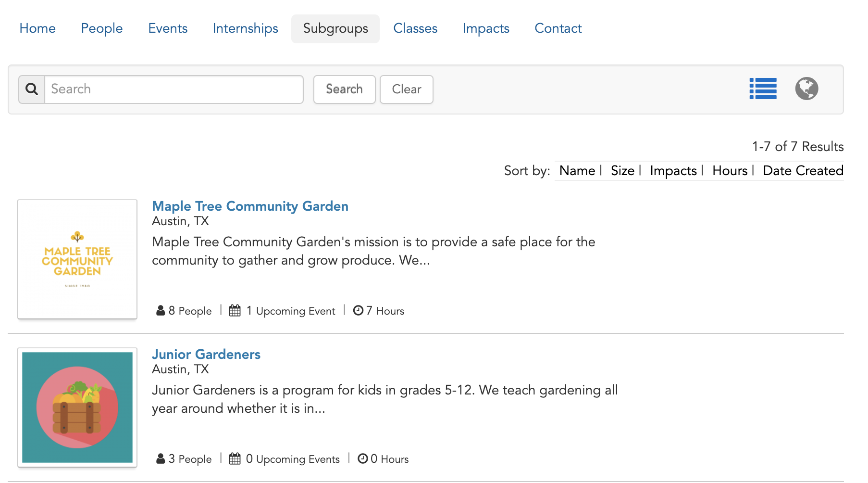The height and width of the screenshot is (483, 868).
Task: Sort results by Hours
Action: 730,171
